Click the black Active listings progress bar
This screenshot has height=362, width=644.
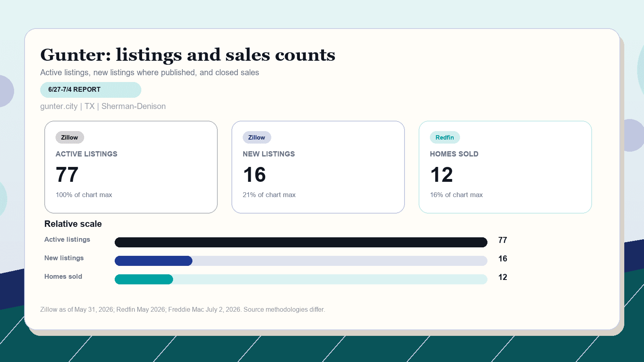coord(301,242)
